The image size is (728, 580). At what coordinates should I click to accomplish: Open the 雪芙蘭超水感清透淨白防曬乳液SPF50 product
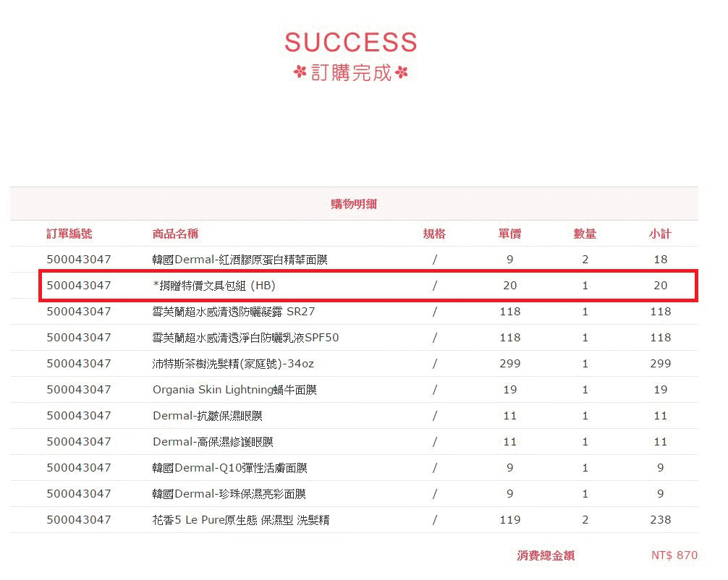tap(245, 338)
